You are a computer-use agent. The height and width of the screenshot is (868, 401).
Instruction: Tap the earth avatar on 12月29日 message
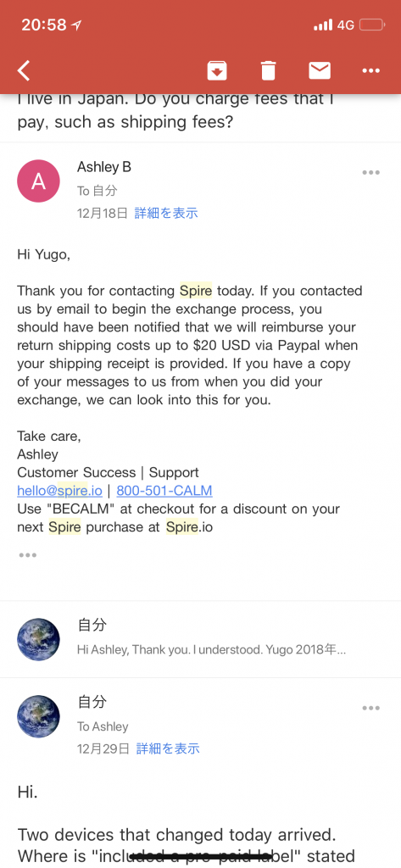(38, 716)
